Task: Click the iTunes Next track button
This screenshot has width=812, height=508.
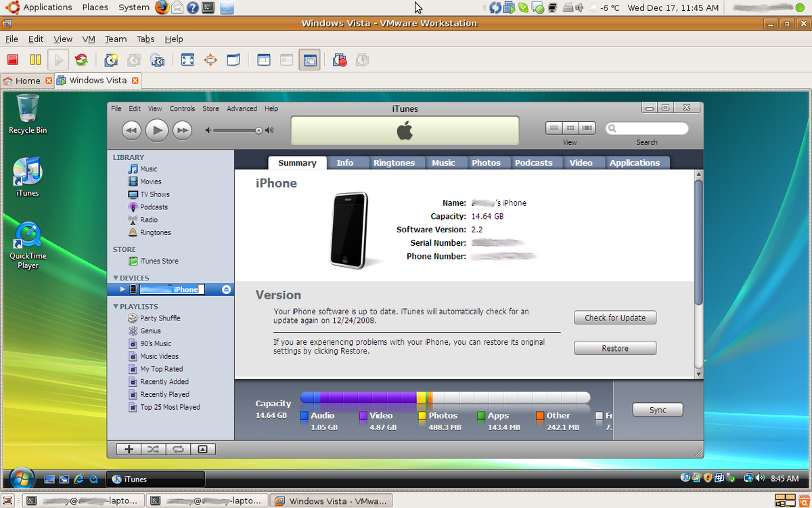Action: tap(182, 130)
